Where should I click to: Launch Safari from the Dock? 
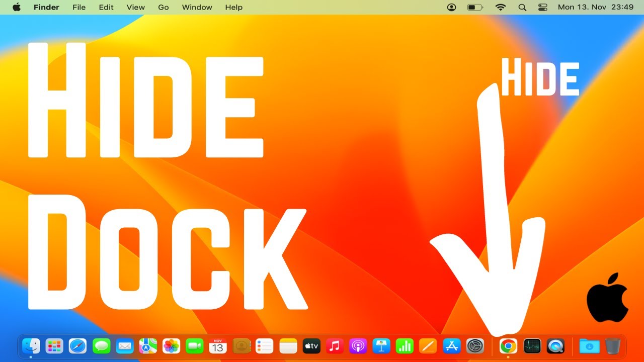click(78, 346)
